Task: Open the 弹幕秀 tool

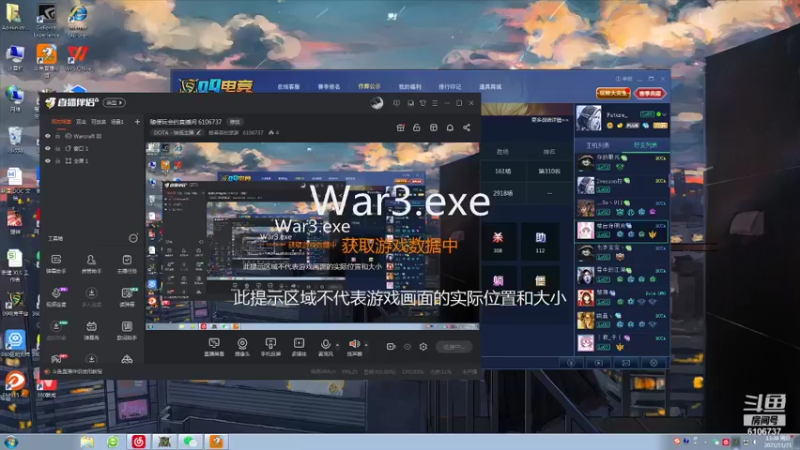Action: click(x=91, y=330)
